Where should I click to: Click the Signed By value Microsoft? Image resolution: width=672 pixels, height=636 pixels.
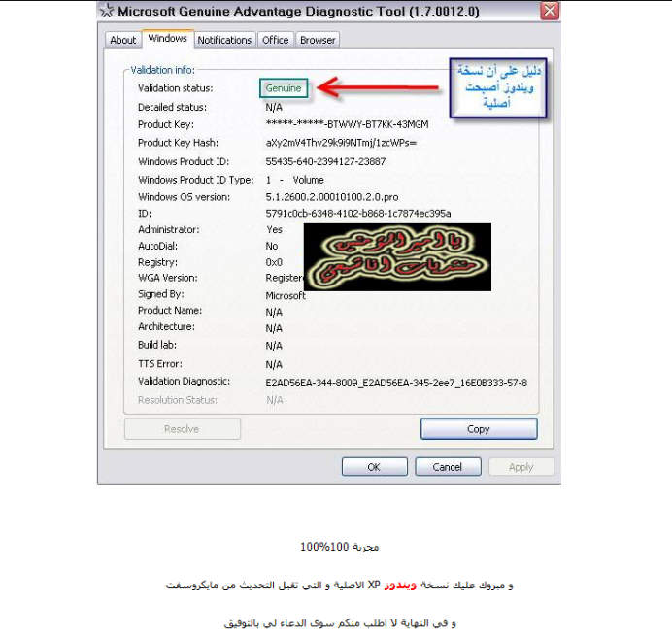[286, 296]
